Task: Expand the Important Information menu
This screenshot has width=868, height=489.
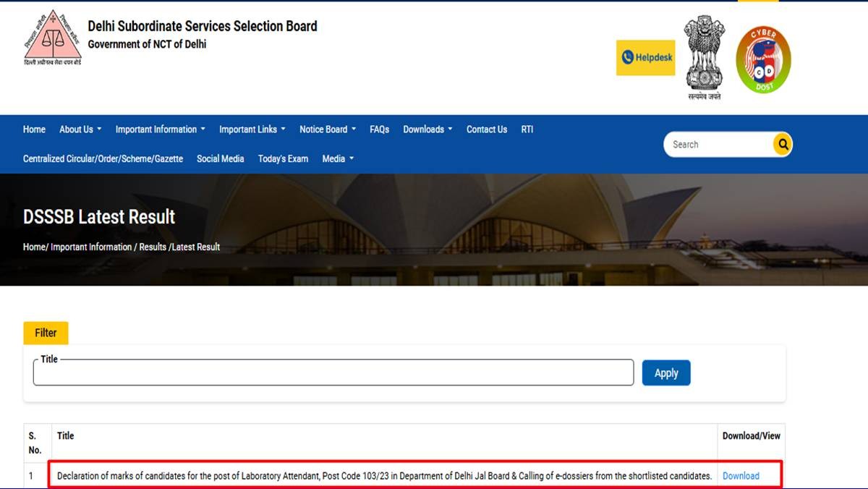Action: tap(160, 129)
